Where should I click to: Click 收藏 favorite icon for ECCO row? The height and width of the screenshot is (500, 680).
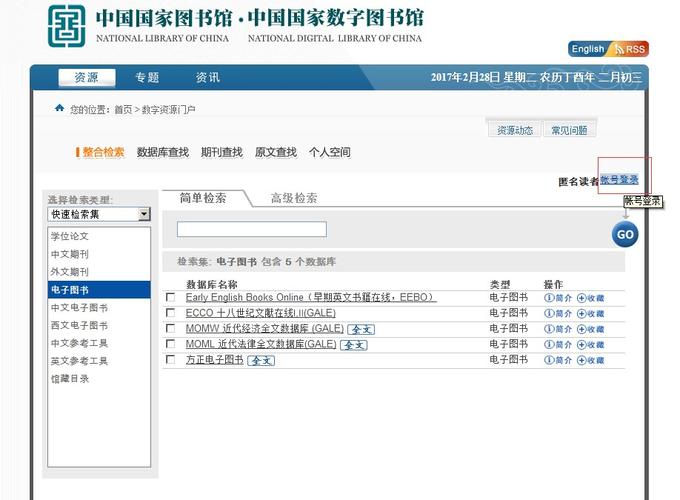(590, 313)
